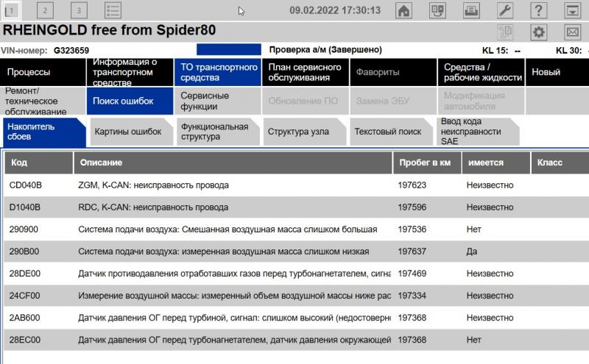
Task: Click the Замена ЭБУ item
Action: click(x=393, y=101)
